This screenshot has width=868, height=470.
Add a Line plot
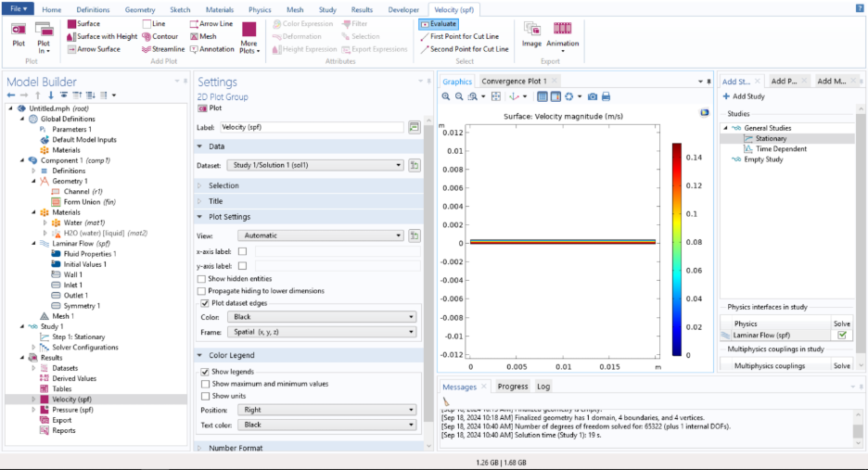coord(154,24)
